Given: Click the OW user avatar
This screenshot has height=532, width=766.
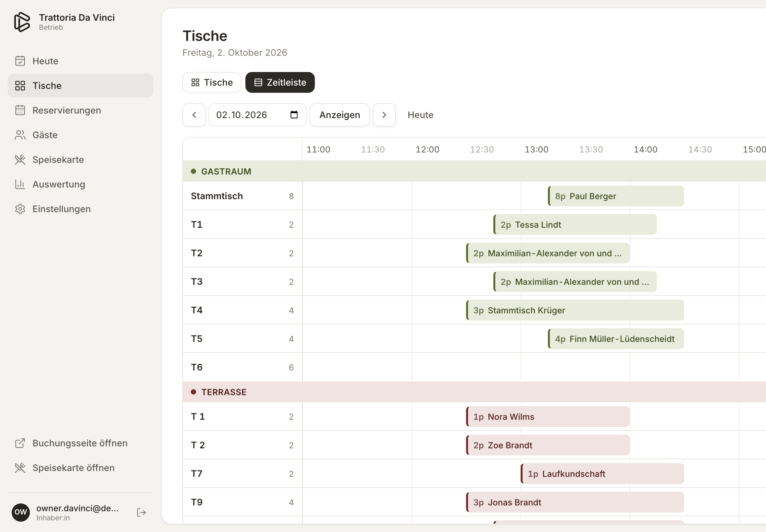Looking at the screenshot, I should (x=21, y=512).
